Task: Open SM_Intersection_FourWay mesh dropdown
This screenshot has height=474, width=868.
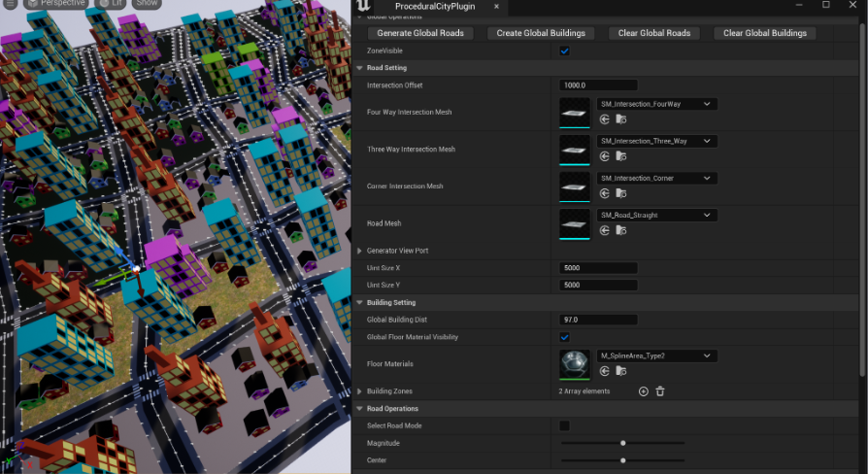Action: [657, 104]
